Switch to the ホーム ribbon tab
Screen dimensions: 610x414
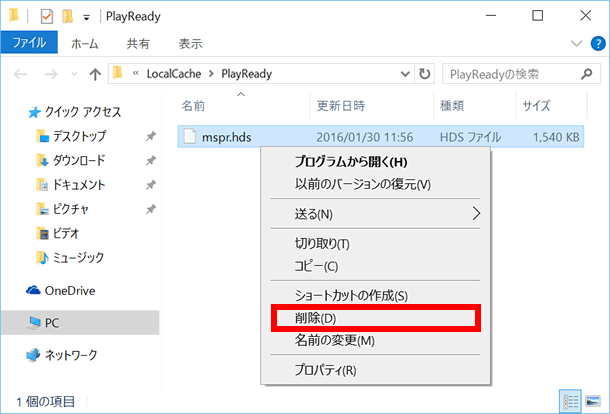coord(84,44)
